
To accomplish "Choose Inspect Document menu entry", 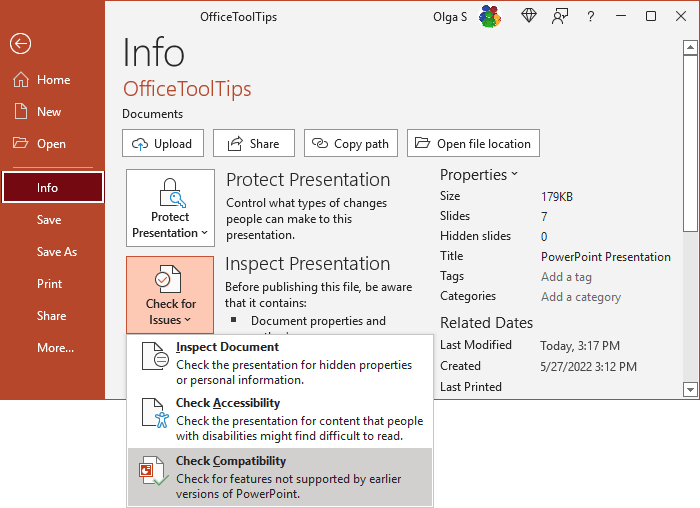I will coord(280,363).
